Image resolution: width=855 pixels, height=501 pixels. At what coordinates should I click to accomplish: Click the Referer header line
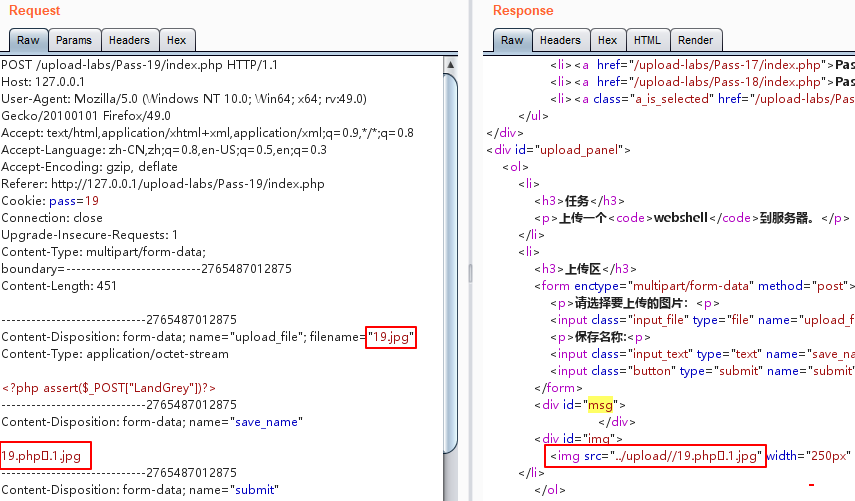(163, 184)
